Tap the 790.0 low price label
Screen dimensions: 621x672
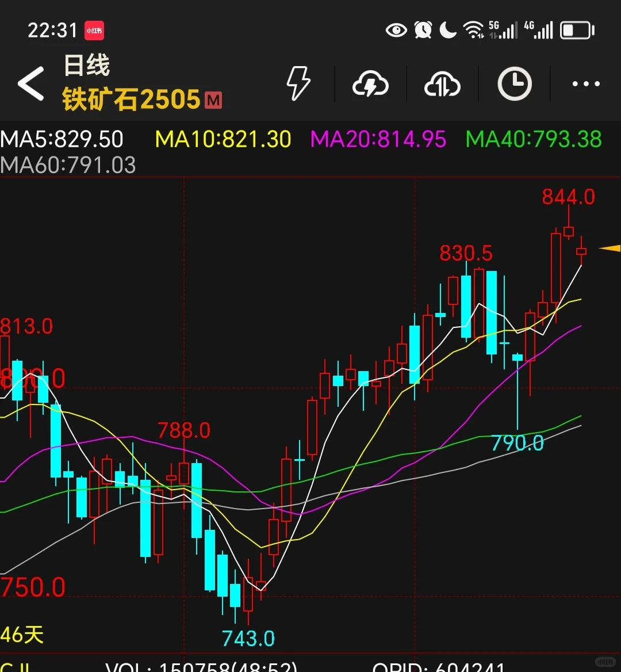point(517,442)
